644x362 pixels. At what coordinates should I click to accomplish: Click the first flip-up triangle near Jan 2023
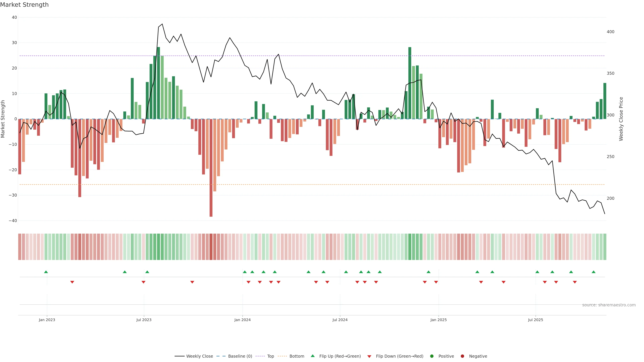click(46, 272)
